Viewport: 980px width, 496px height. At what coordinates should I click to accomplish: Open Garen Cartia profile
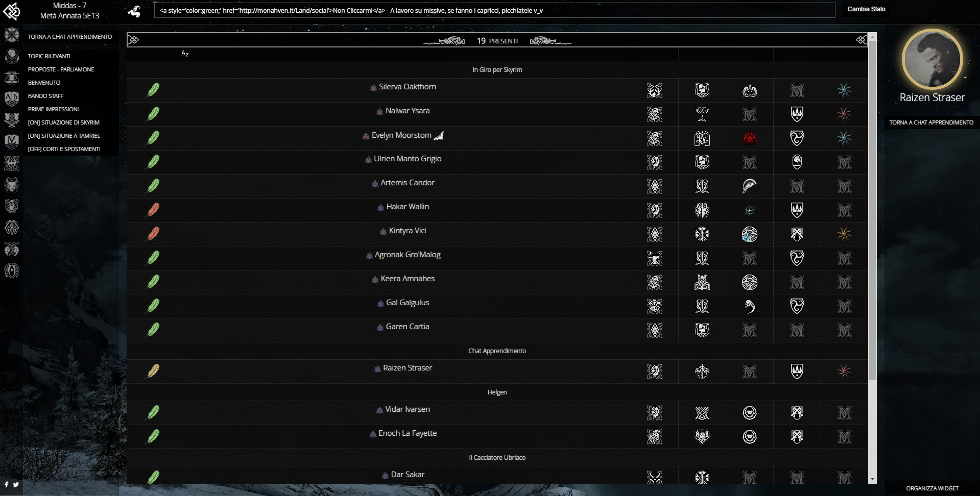[408, 327]
